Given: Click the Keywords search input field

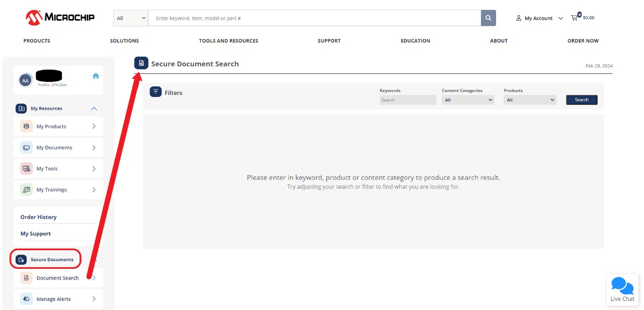Looking at the screenshot, I should (408, 99).
